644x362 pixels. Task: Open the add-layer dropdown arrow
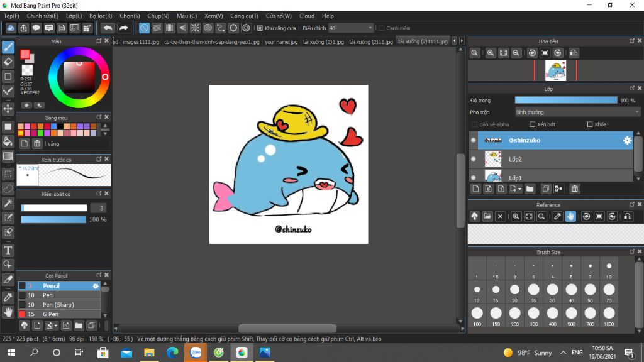tap(519, 189)
